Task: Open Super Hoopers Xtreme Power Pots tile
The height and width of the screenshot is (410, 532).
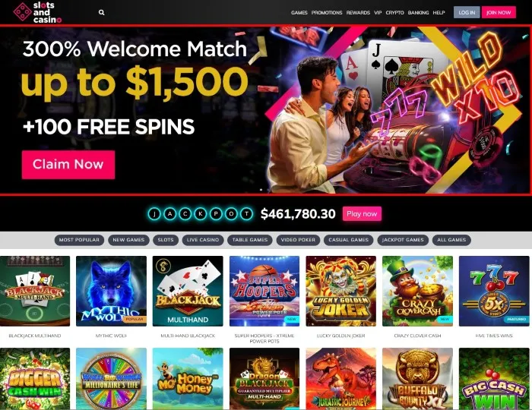Action: [x=264, y=291]
